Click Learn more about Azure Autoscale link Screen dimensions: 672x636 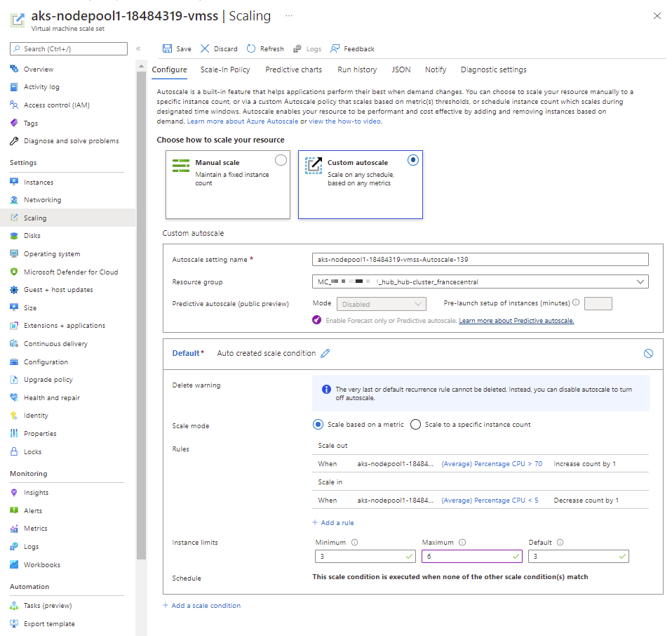tap(243, 121)
